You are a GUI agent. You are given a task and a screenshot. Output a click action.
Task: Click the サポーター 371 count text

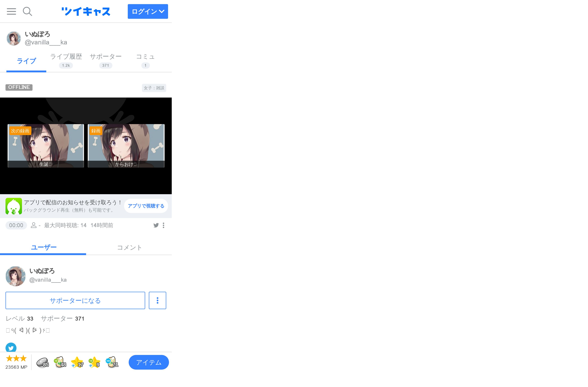(x=62, y=319)
